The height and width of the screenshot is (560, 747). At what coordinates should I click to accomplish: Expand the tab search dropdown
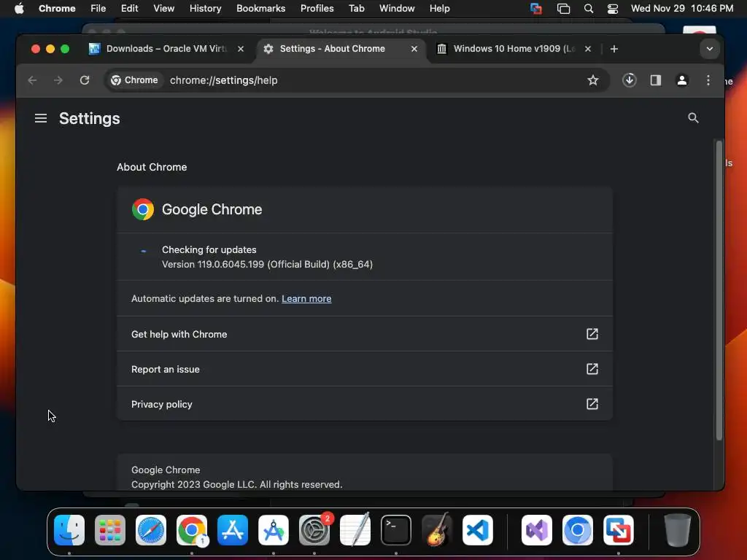[x=709, y=49]
